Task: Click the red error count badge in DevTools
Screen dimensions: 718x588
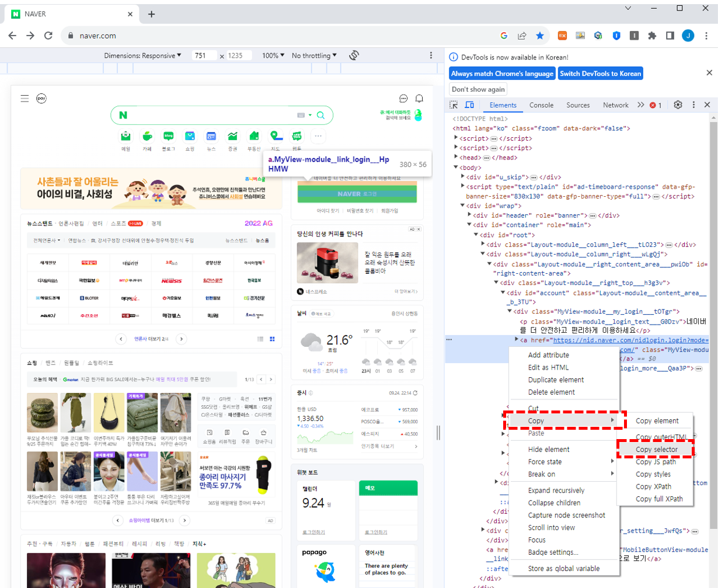Action: [x=656, y=106]
